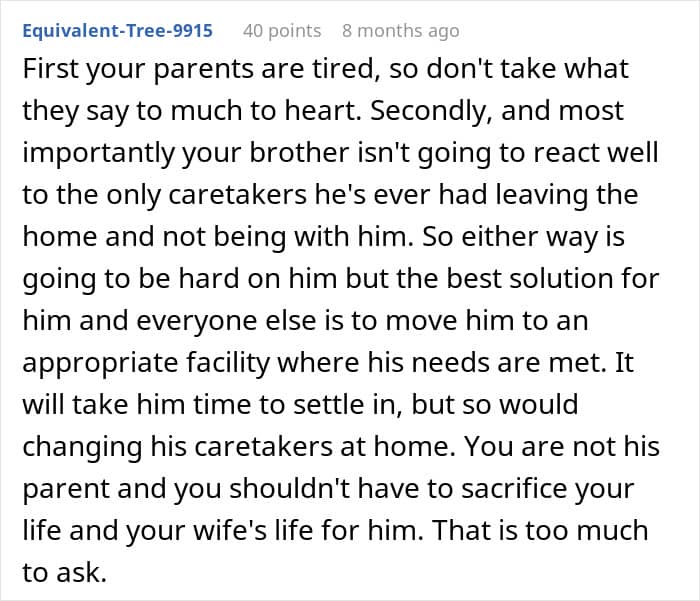Open the Equivalent-Tree-9915 user profile
Screen dimensions: 700x601
pyautogui.click(x=117, y=31)
